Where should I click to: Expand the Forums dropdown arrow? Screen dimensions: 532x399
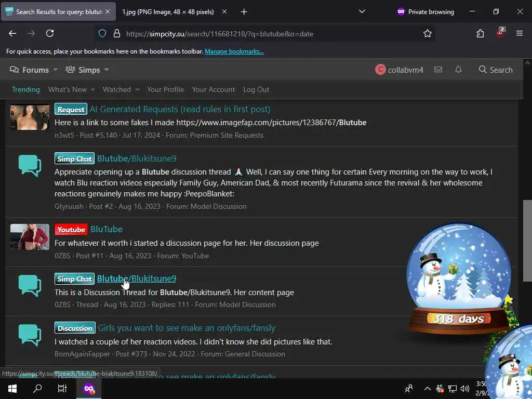tap(55, 70)
